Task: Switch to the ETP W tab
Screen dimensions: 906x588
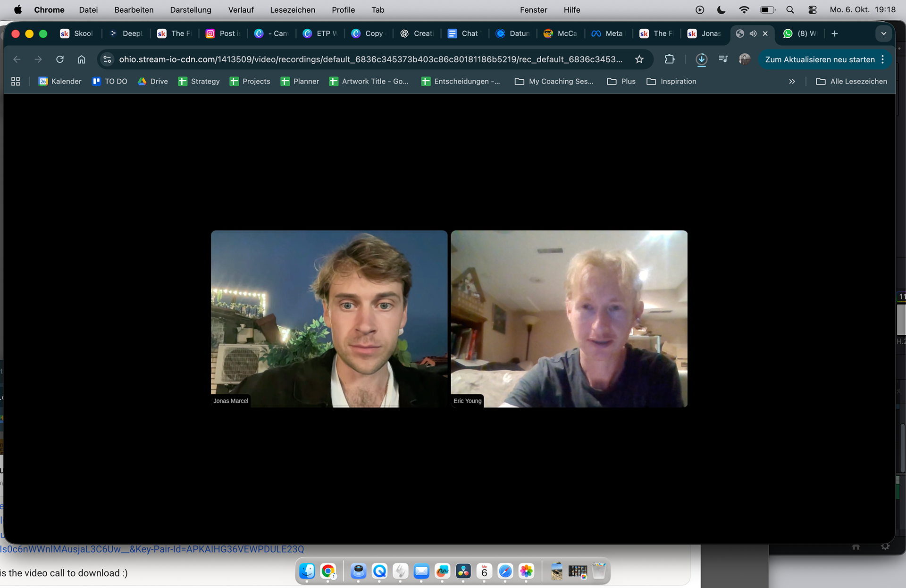Action: (x=320, y=33)
